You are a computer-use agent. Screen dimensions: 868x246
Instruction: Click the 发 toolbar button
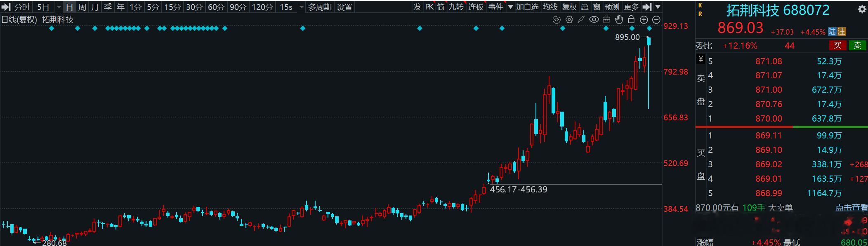(x=417, y=7)
